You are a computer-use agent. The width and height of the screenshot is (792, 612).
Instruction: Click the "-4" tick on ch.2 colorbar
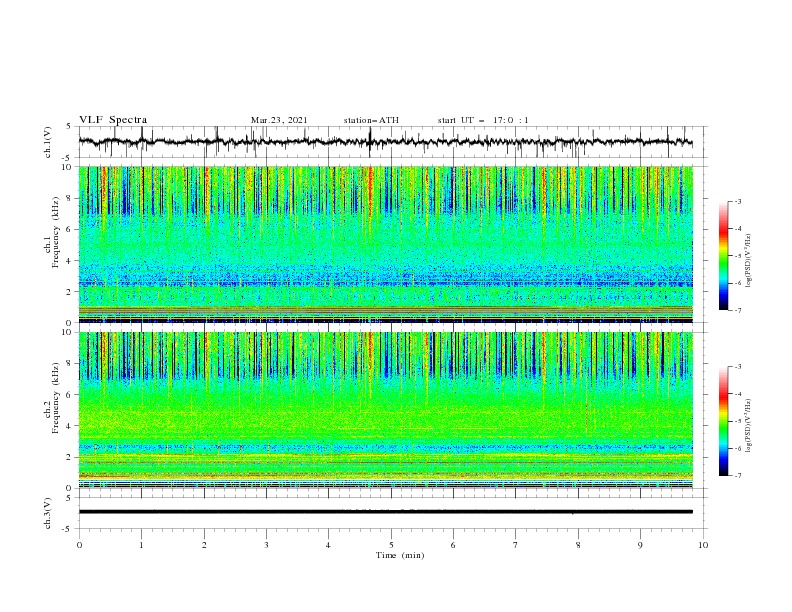(737, 394)
